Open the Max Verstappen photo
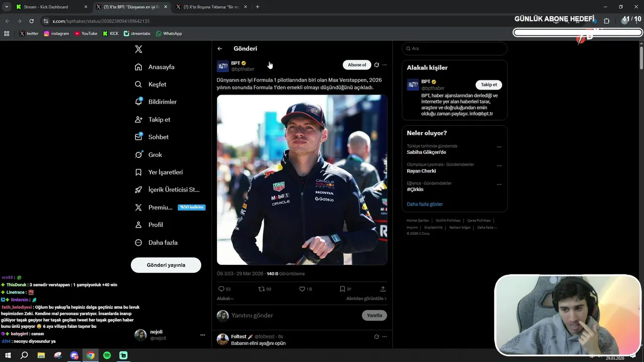The image size is (644, 362). click(302, 180)
